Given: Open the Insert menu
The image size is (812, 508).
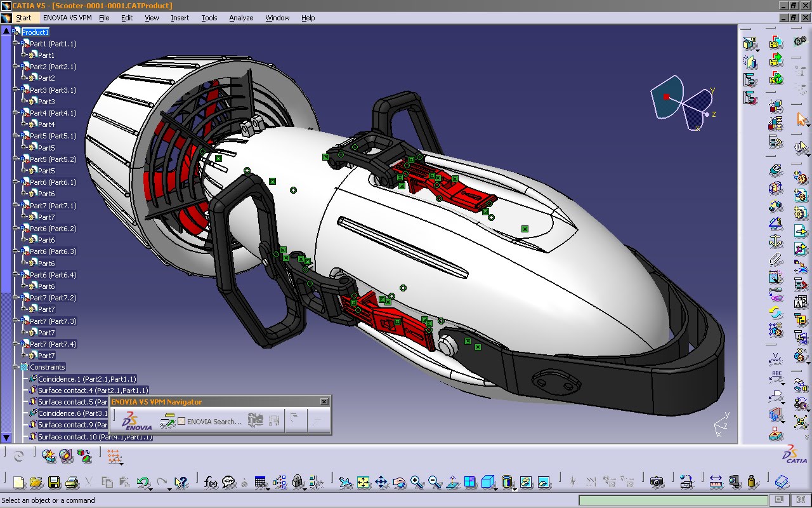Looking at the screenshot, I should point(180,18).
